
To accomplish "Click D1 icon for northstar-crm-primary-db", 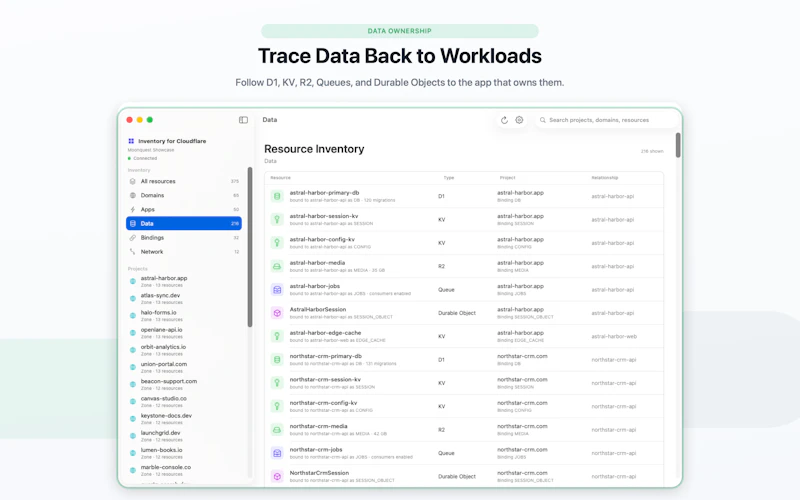I will click(x=277, y=360).
